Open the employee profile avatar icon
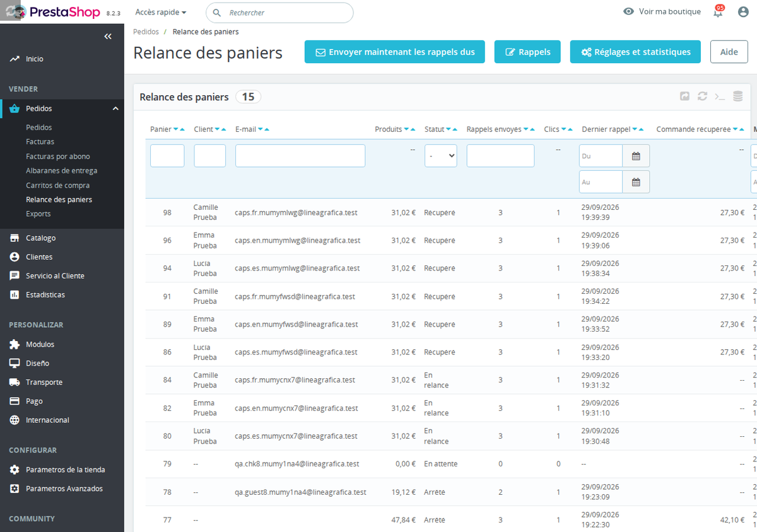Viewport: 757px width, 532px height. pos(743,12)
